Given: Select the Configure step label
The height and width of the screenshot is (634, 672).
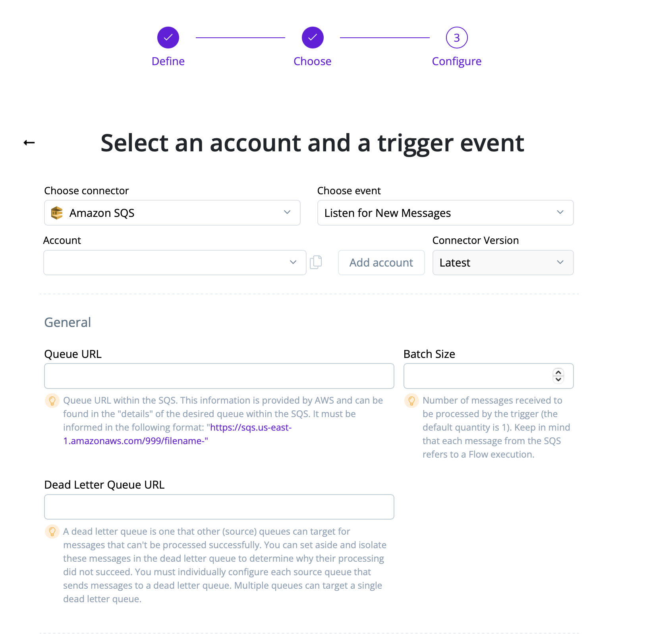Looking at the screenshot, I should click(x=456, y=61).
